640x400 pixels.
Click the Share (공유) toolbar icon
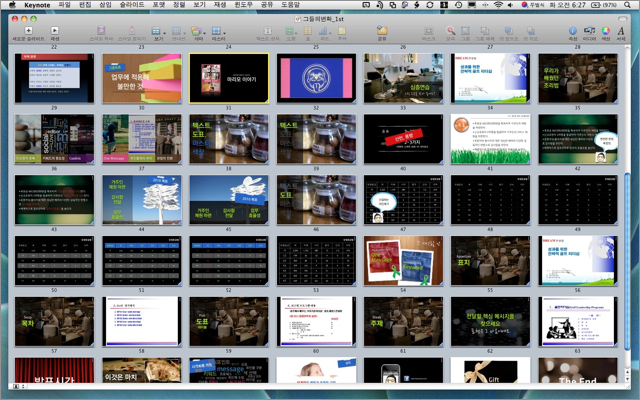click(x=382, y=30)
